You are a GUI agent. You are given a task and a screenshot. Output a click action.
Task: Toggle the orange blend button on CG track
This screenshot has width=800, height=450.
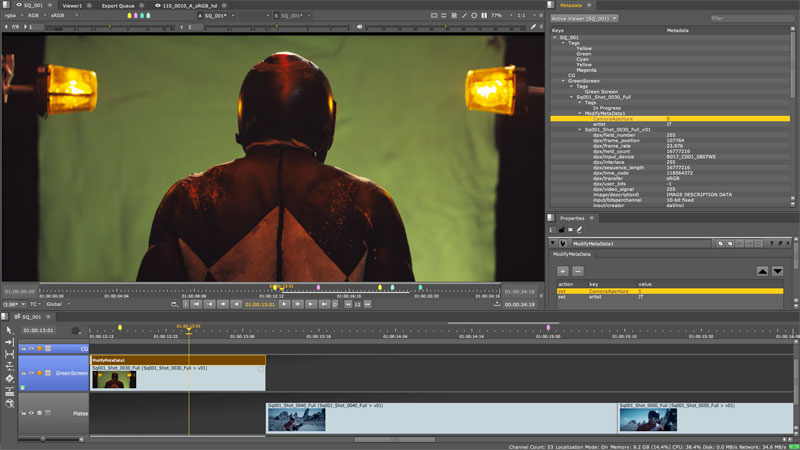39,348
